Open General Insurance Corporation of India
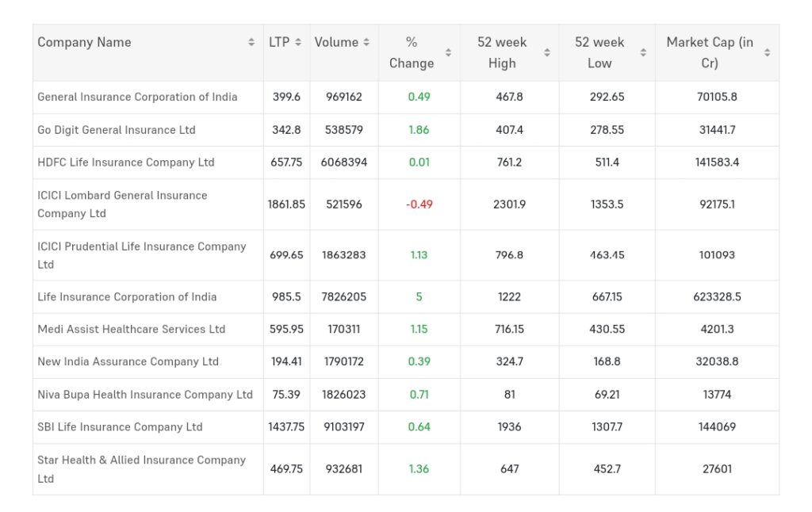The image size is (812, 512). [137, 97]
